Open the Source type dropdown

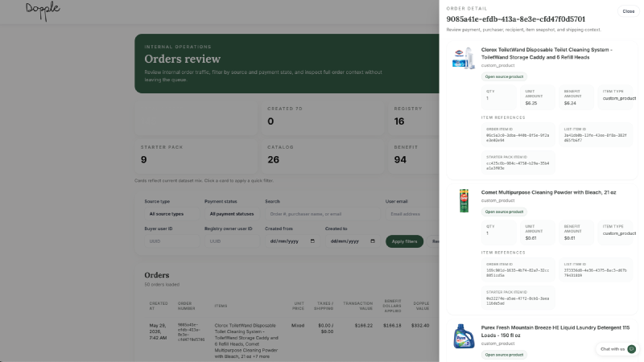(x=171, y=214)
